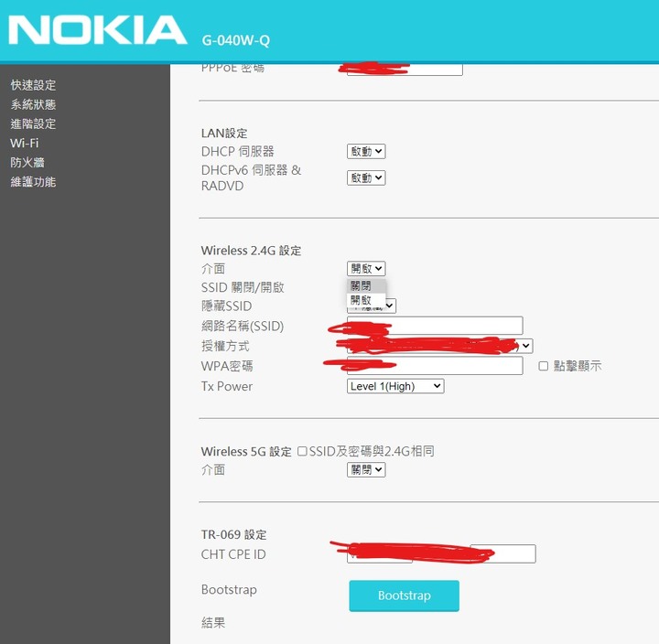Select 關閉 option in open dropdown list
Screen dimensions: 659x644
tap(366, 286)
